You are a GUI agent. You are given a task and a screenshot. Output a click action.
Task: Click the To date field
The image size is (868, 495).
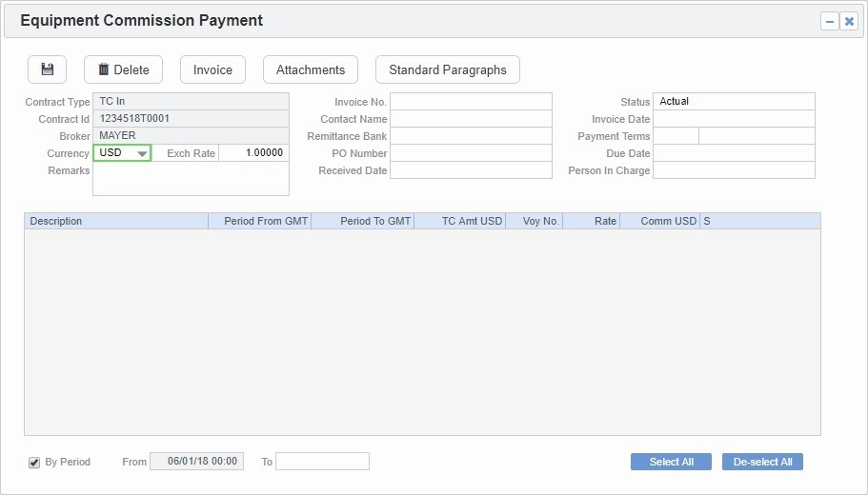pos(322,462)
